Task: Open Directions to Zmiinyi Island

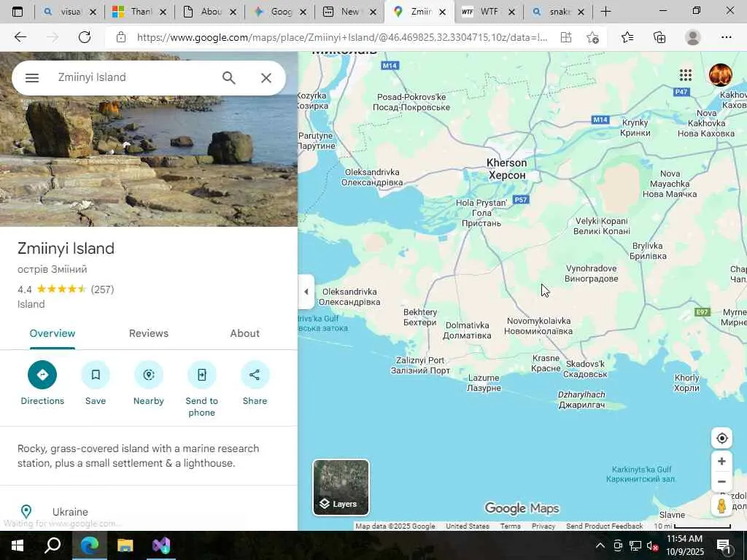Action: click(x=42, y=375)
